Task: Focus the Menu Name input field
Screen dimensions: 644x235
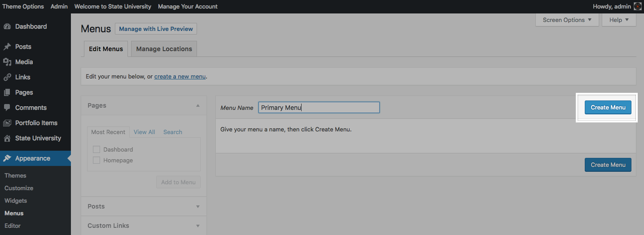Action: pos(319,107)
